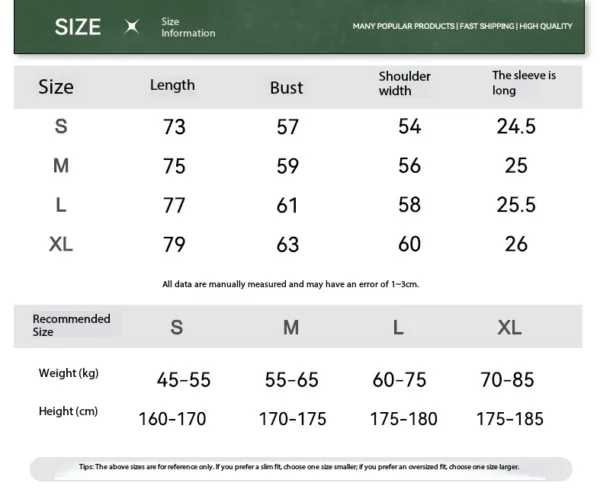Click the "Shoulder width" column header
The height and width of the screenshot is (502, 600).
(405, 83)
